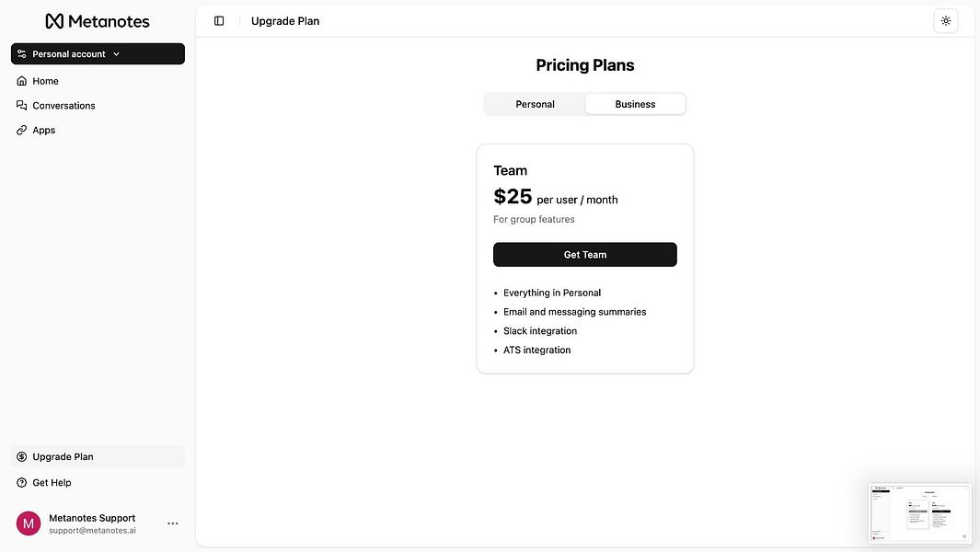Expand the Personal account switcher
This screenshot has width=980, height=552.
coord(69,54)
